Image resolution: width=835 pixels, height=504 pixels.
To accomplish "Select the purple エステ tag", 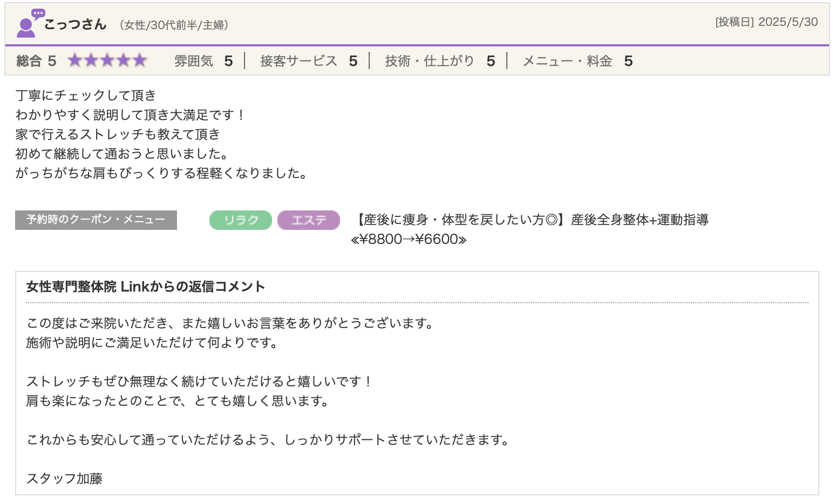I will coord(309,220).
